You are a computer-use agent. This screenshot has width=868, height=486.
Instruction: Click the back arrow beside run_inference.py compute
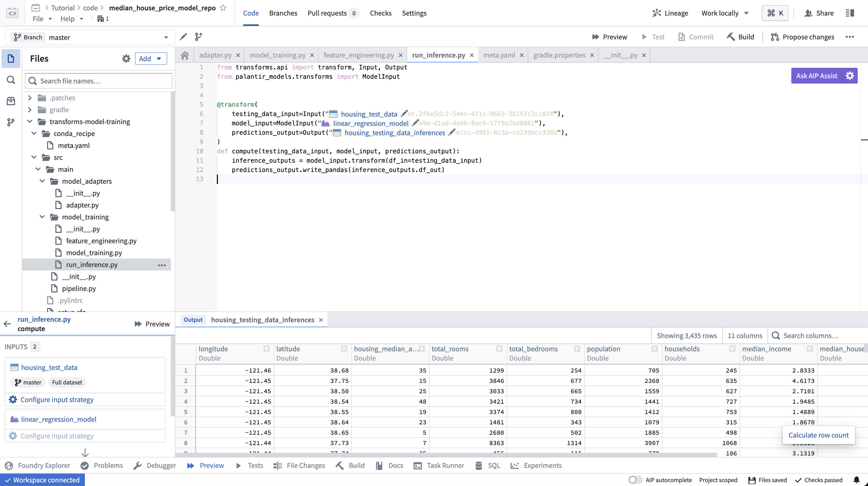pyautogui.click(x=7, y=324)
